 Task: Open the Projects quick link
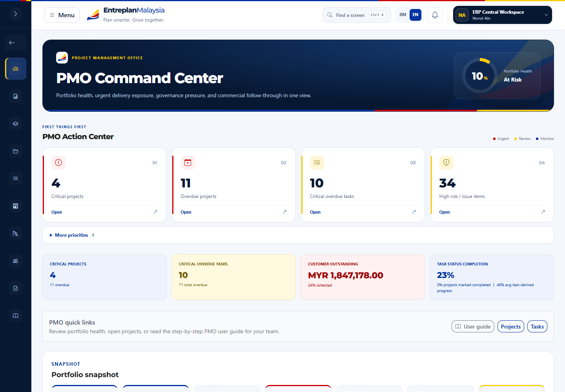pos(511,327)
